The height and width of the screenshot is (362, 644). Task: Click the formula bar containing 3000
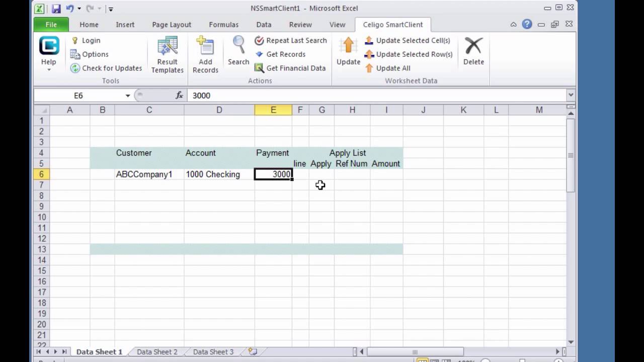click(x=377, y=96)
